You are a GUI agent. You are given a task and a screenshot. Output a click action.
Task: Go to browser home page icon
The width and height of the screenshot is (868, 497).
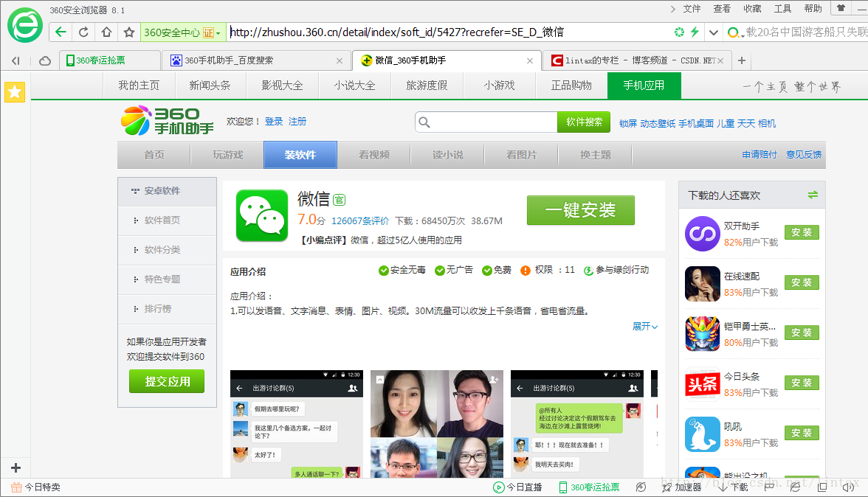106,32
